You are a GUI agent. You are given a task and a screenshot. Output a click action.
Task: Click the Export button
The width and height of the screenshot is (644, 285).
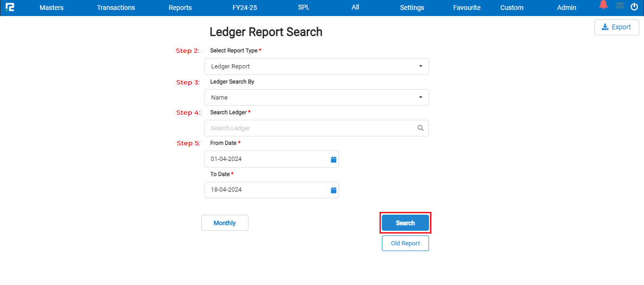coord(617,27)
